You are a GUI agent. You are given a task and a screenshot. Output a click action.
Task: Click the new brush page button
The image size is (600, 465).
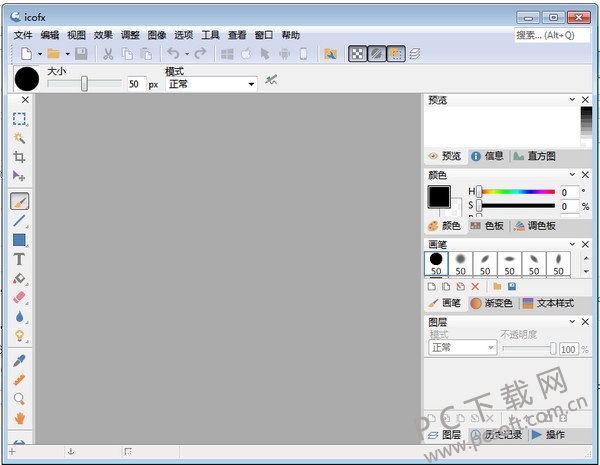[x=432, y=286]
